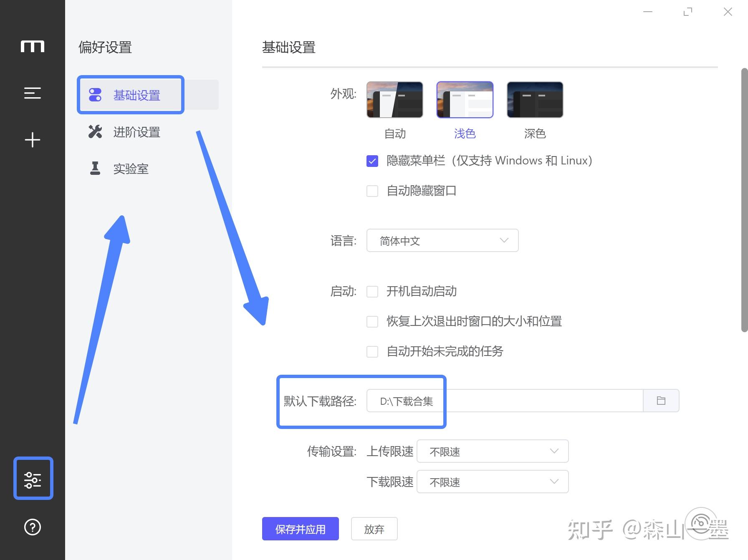The image size is (748, 560).
Task: Click the 放弃 button
Action: click(374, 529)
